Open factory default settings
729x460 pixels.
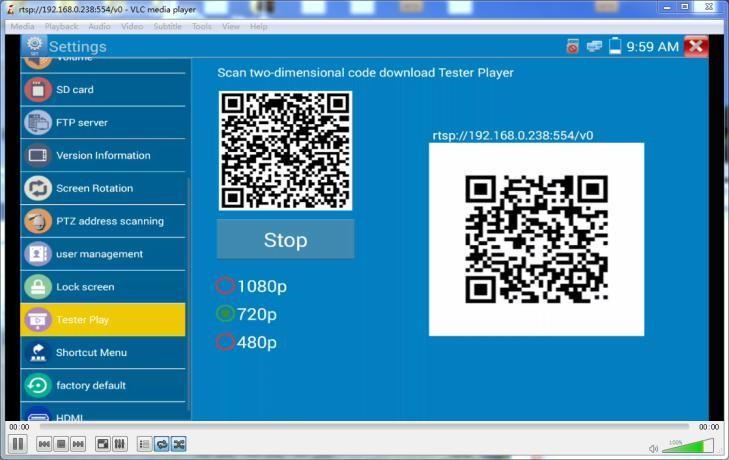tap(103, 386)
